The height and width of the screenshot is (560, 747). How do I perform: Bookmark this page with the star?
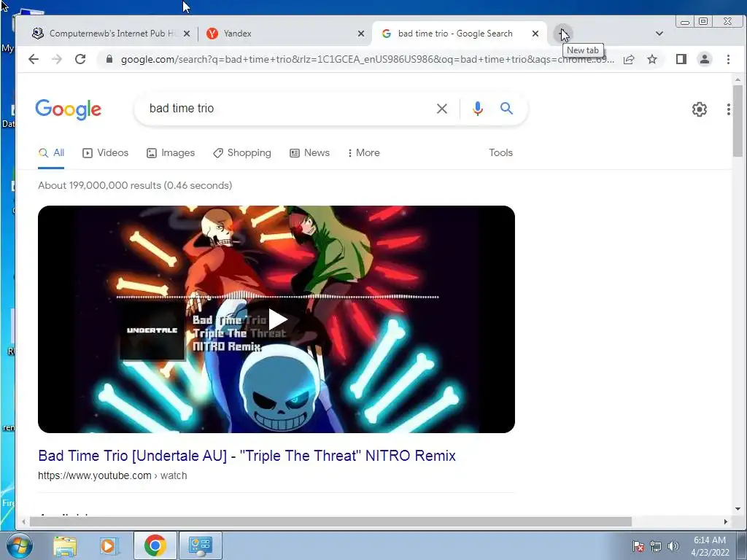[x=652, y=59]
